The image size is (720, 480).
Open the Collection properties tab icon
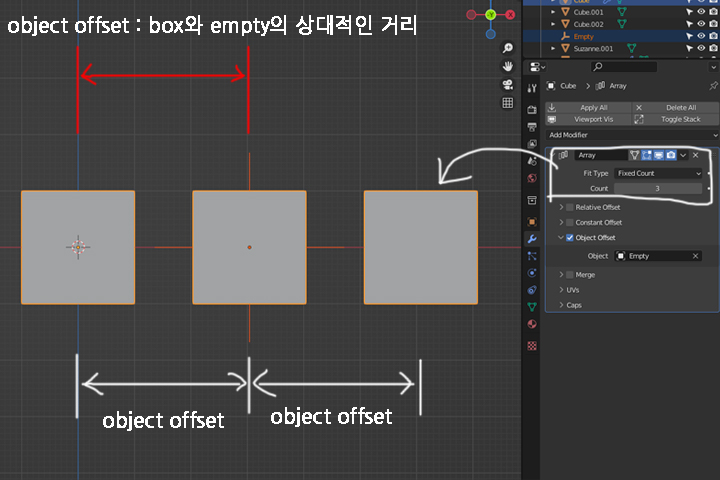(532, 200)
